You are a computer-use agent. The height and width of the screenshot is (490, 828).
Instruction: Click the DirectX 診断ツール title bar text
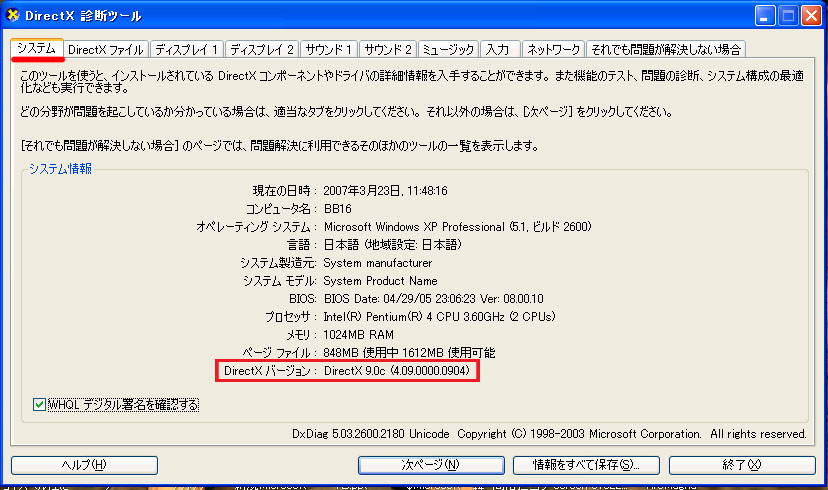pos(83,16)
